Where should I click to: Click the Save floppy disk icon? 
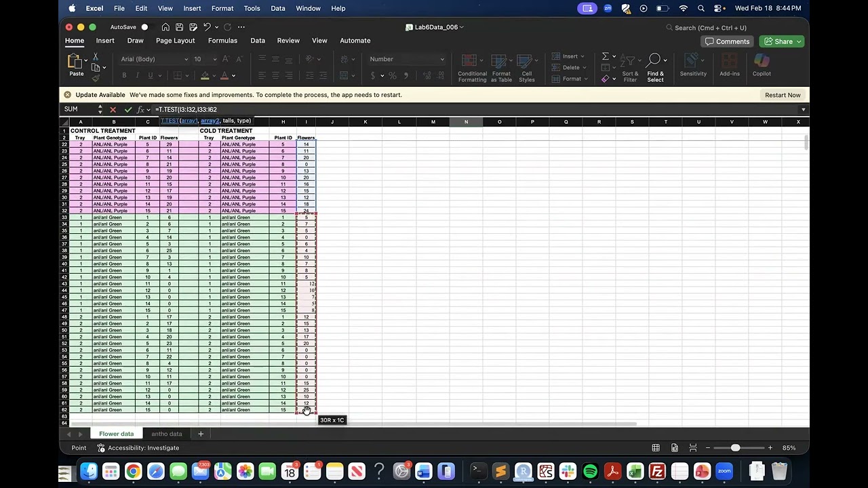tap(179, 27)
